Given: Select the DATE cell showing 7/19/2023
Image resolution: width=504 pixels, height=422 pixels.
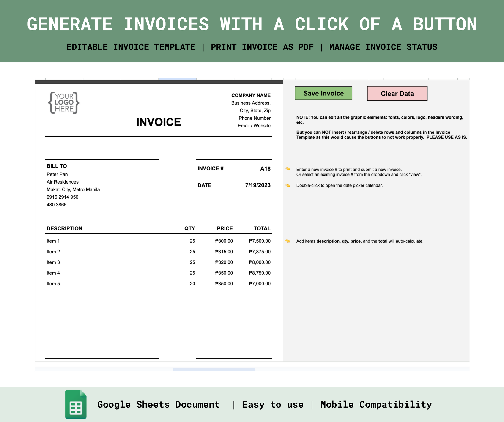Looking at the screenshot, I should point(257,185).
